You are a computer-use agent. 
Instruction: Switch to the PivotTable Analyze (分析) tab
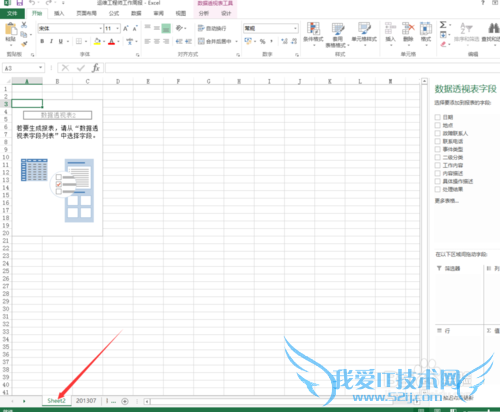pyautogui.click(x=203, y=13)
